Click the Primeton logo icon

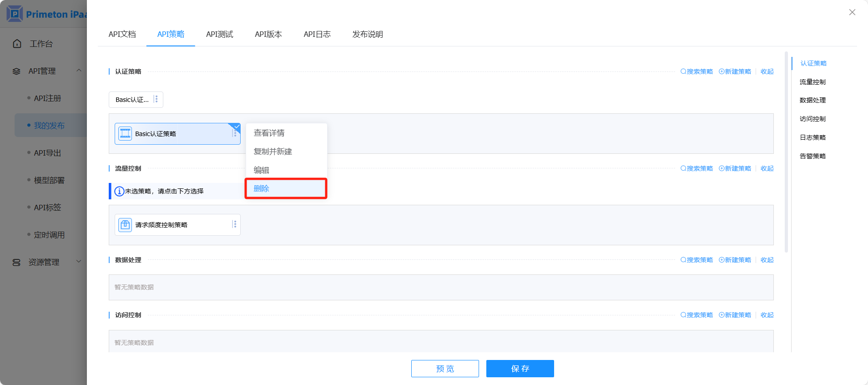tap(15, 14)
